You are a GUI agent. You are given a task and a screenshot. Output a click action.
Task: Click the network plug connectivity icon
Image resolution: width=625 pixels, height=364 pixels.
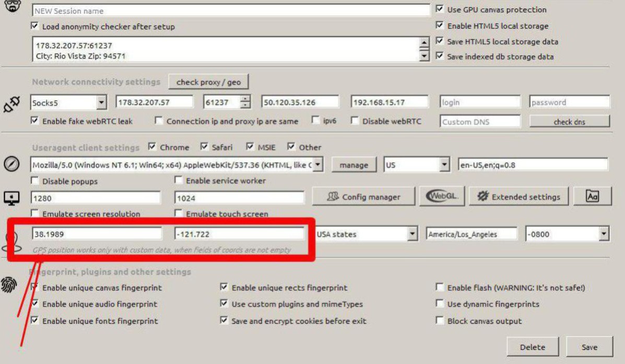point(13,106)
